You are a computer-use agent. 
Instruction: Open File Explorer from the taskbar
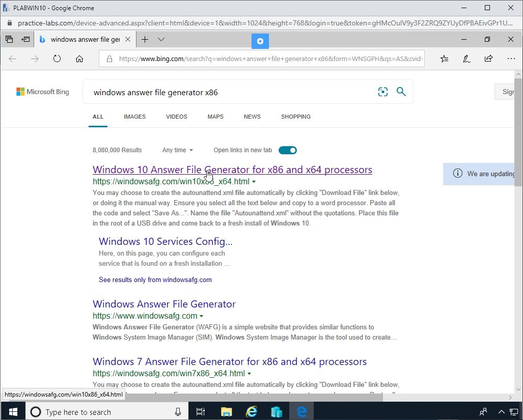pyautogui.click(x=227, y=412)
